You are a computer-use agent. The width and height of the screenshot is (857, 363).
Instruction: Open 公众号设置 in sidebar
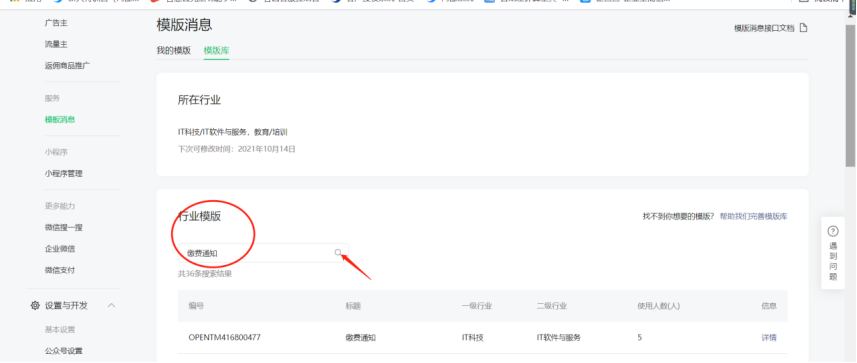click(x=64, y=351)
